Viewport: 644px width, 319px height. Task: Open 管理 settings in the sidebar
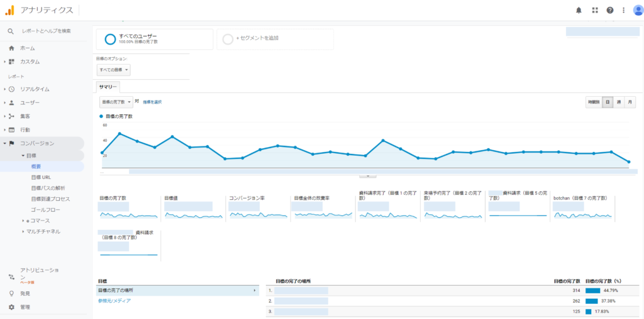pos(25,306)
